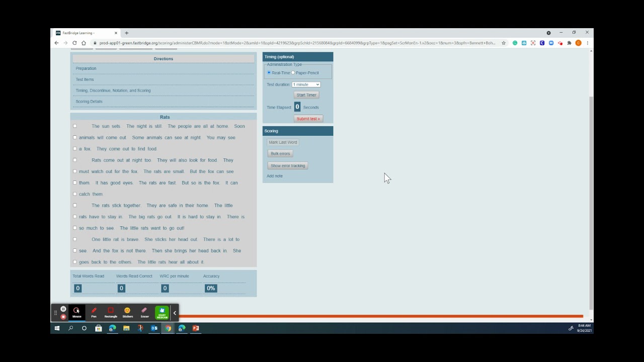The height and width of the screenshot is (362, 644).
Task: Click the word "brave" in the passage
Action: [x=132, y=239]
